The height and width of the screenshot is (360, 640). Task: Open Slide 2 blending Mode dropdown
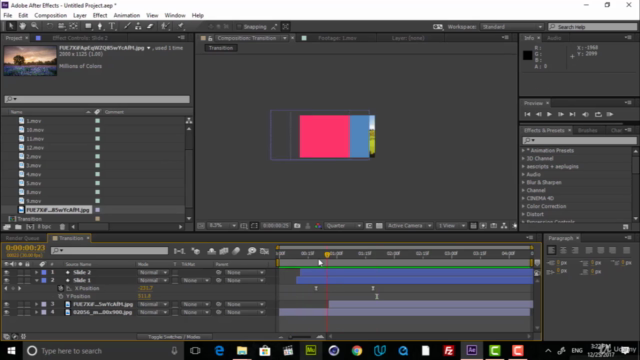pyautogui.click(x=153, y=272)
